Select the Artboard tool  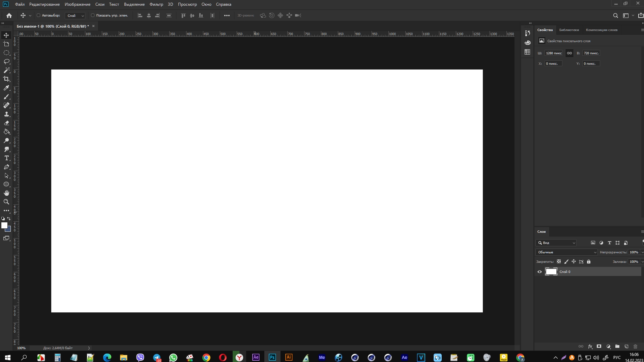pyautogui.click(x=6, y=44)
